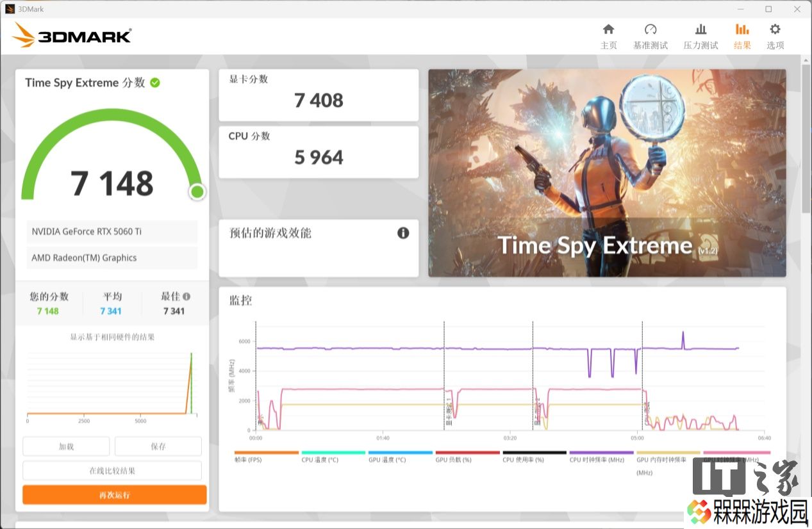The image size is (812, 529).
Task: Toggle the CPU 时钟频率 (MHz) legend item
Action: point(601,457)
